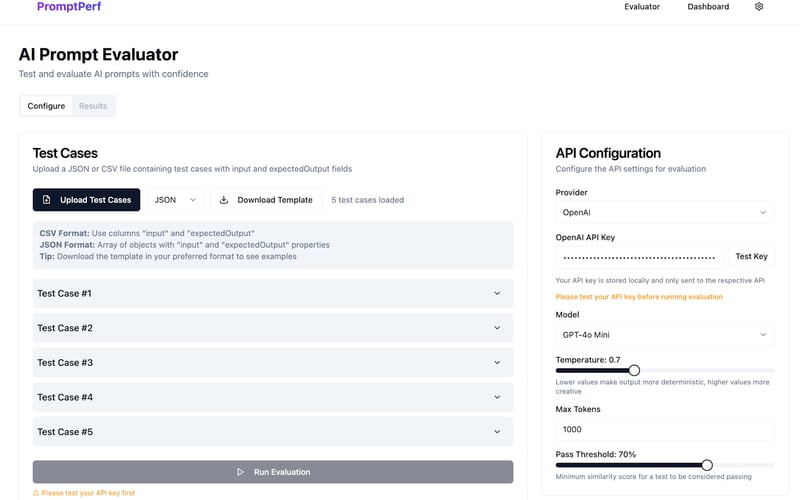Open the Provider dropdown showing OpenAI
This screenshot has height=500, width=800.
tap(665, 212)
